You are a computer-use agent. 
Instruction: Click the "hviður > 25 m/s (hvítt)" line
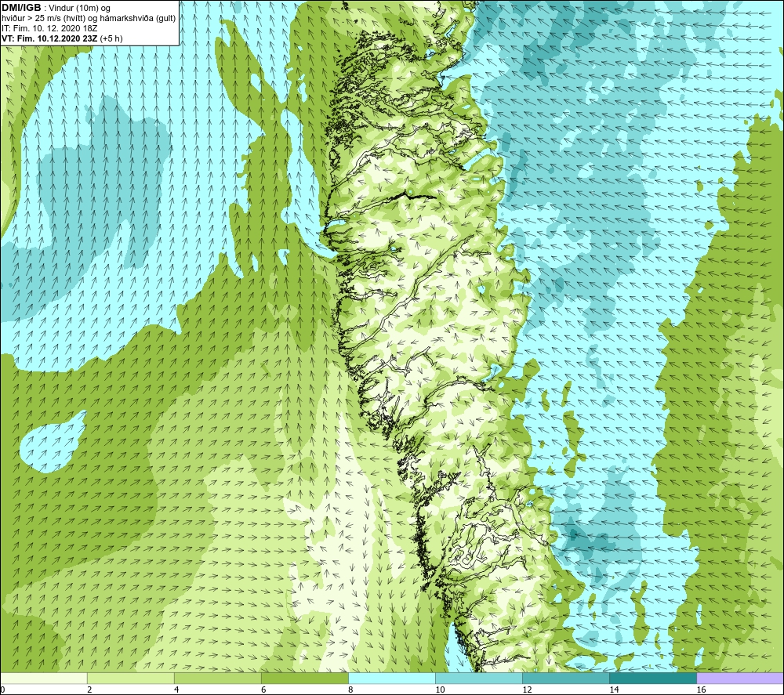(x=43, y=19)
